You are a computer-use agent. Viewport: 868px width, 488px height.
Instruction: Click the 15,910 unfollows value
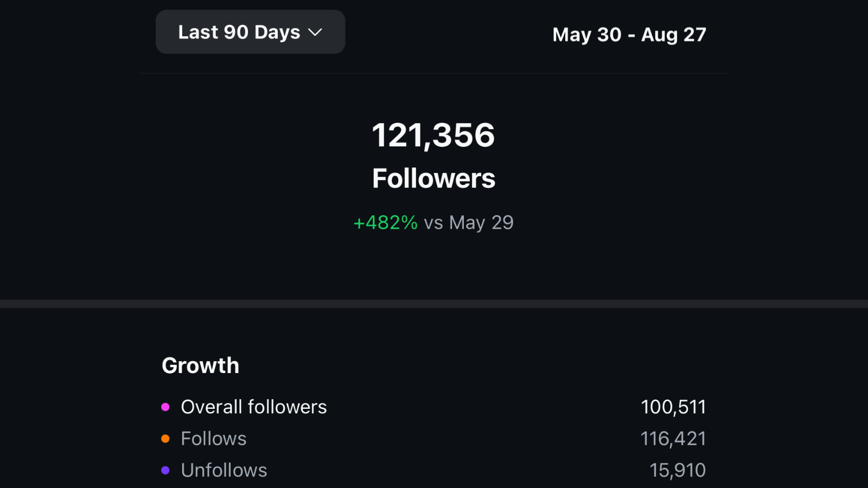point(678,470)
